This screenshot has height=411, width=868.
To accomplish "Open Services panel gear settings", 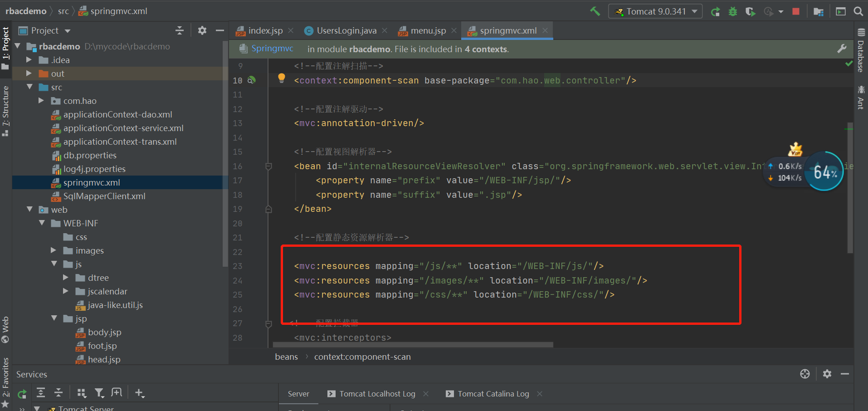I will (x=827, y=374).
